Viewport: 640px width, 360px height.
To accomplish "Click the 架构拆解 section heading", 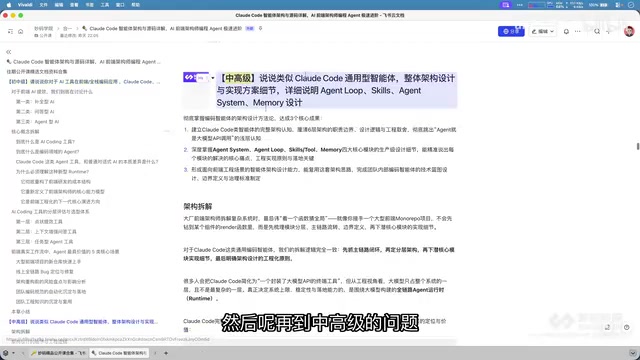I will [198, 206].
